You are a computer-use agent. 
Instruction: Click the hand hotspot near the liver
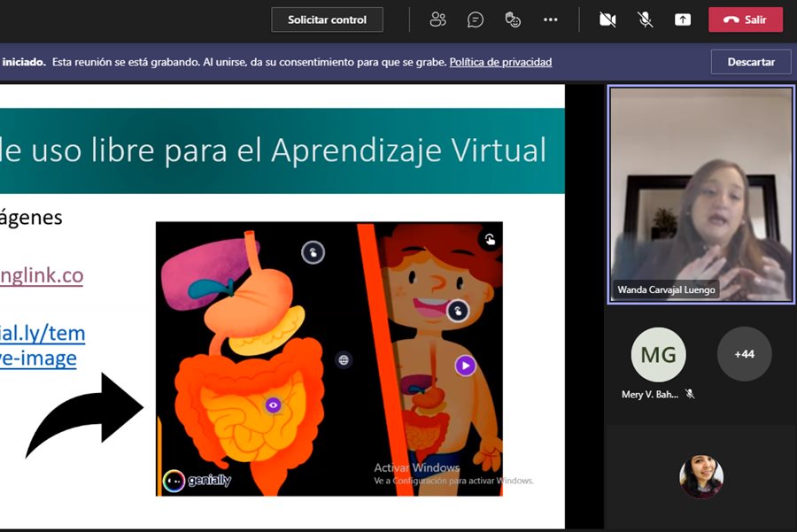pyautogui.click(x=313, y=252)
